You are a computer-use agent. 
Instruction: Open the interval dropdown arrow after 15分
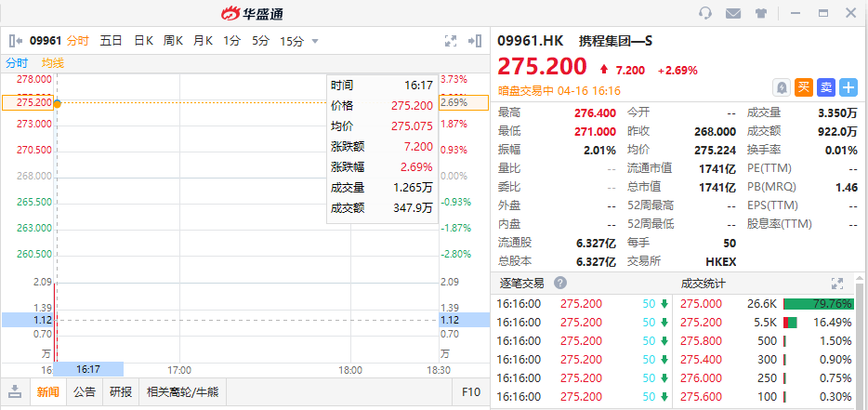tap(315, 41)
